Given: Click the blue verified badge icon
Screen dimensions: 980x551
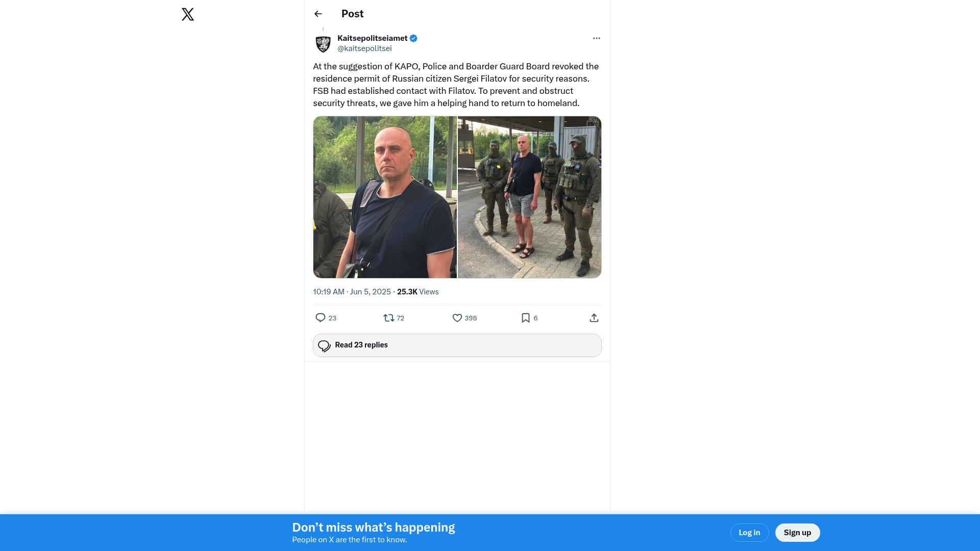Looking at the screenshot, I should point(413,38).
